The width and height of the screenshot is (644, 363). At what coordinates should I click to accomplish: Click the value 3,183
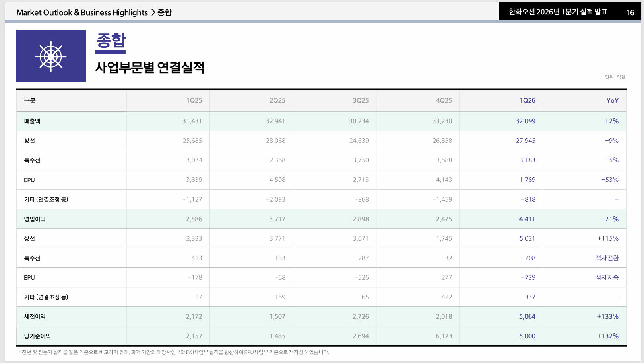pos(528,160)
